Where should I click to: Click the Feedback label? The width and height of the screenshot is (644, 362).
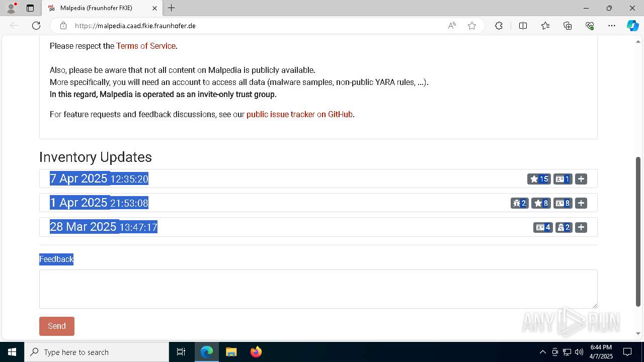click(x=56, y=259)
